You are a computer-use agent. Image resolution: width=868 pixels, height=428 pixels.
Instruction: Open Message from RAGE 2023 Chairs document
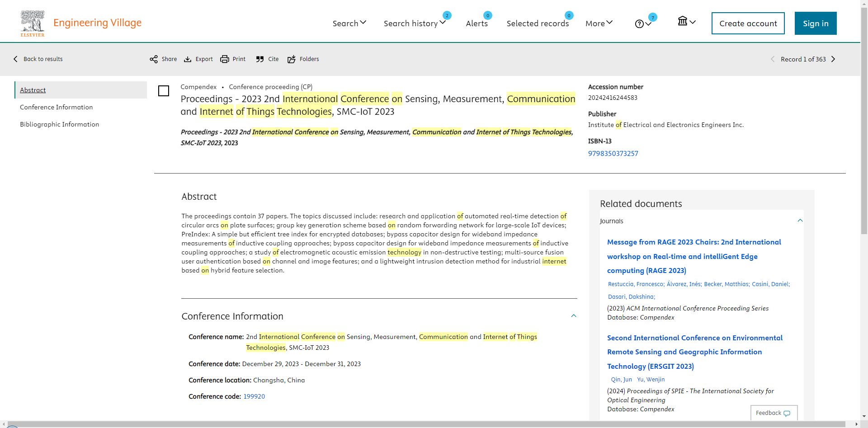[694, 256]
